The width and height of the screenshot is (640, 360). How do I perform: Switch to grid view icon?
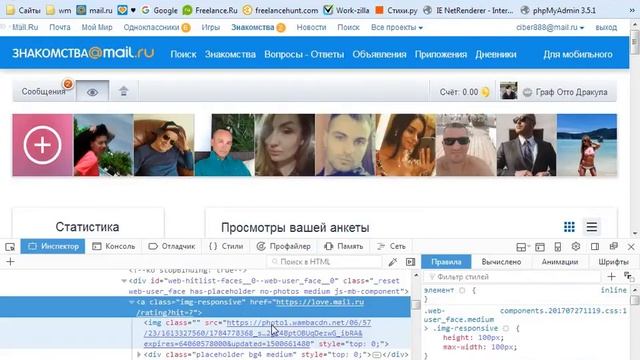(569, 227)
